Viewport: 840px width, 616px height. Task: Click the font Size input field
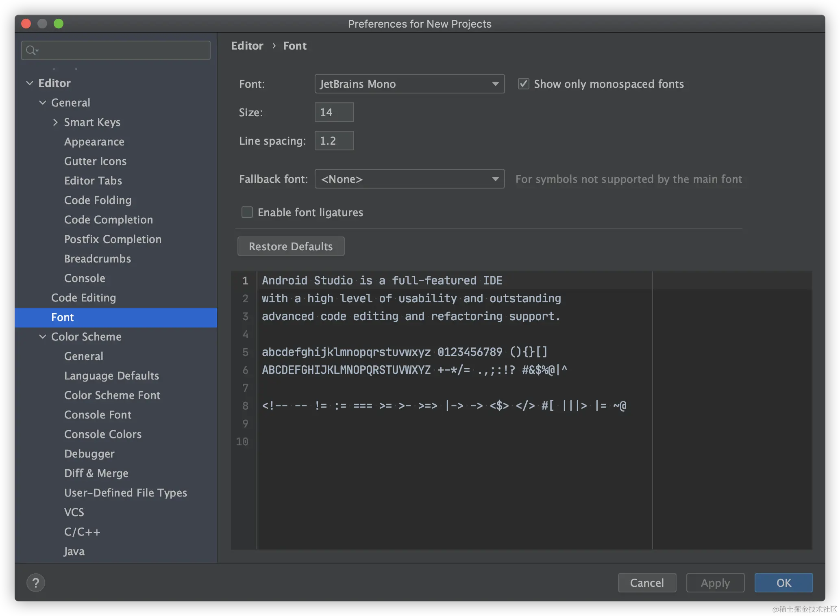[x=334, y=113]
